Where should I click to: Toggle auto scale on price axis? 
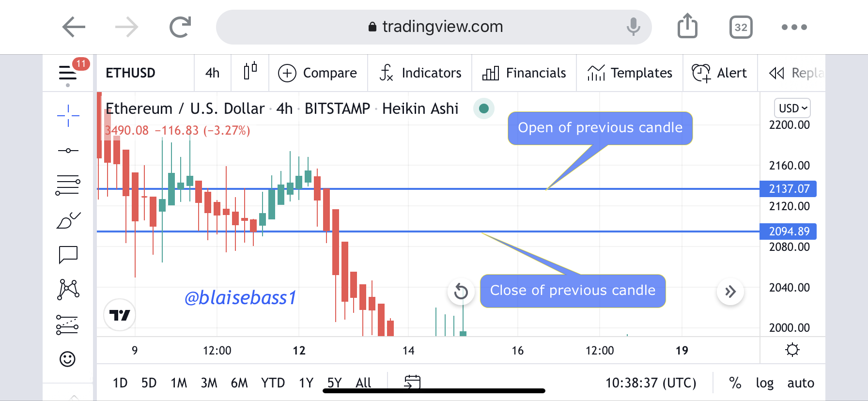click(800, 383)
